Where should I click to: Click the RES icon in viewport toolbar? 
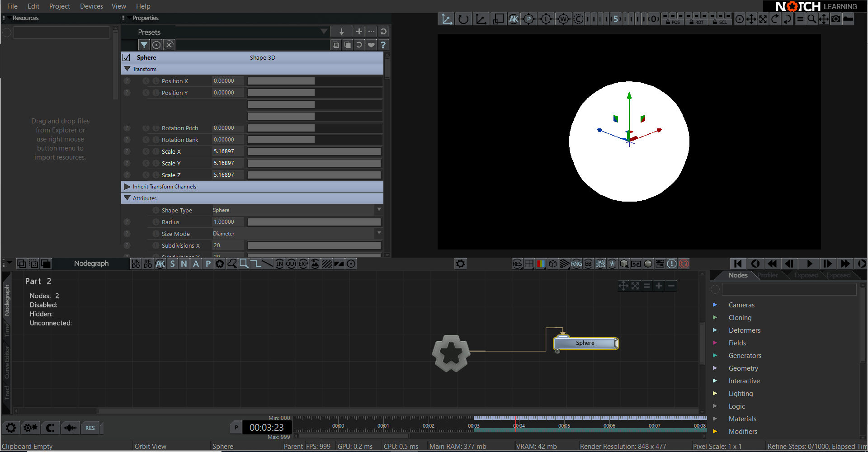pyautogui.click(x=517, y=264)
